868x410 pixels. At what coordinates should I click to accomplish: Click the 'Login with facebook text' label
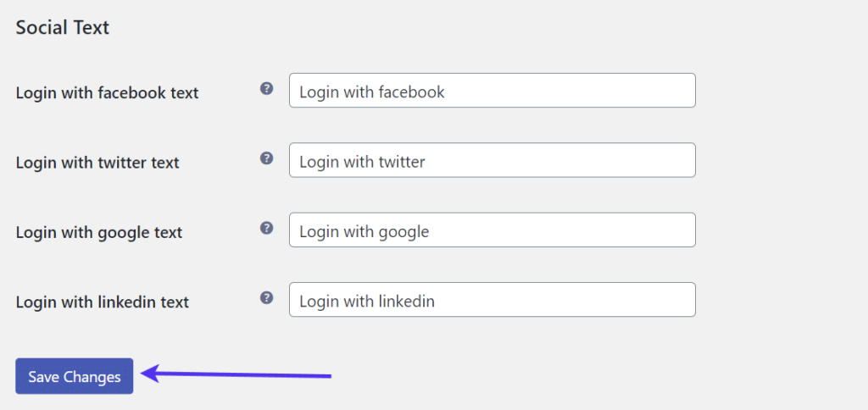[107, 92]
